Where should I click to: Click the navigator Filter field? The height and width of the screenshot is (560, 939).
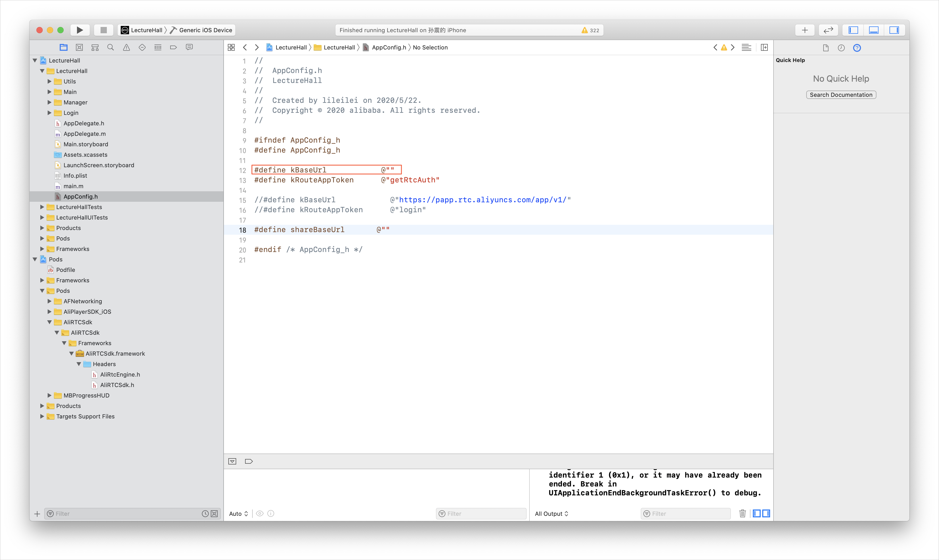(x=132, y=514)
